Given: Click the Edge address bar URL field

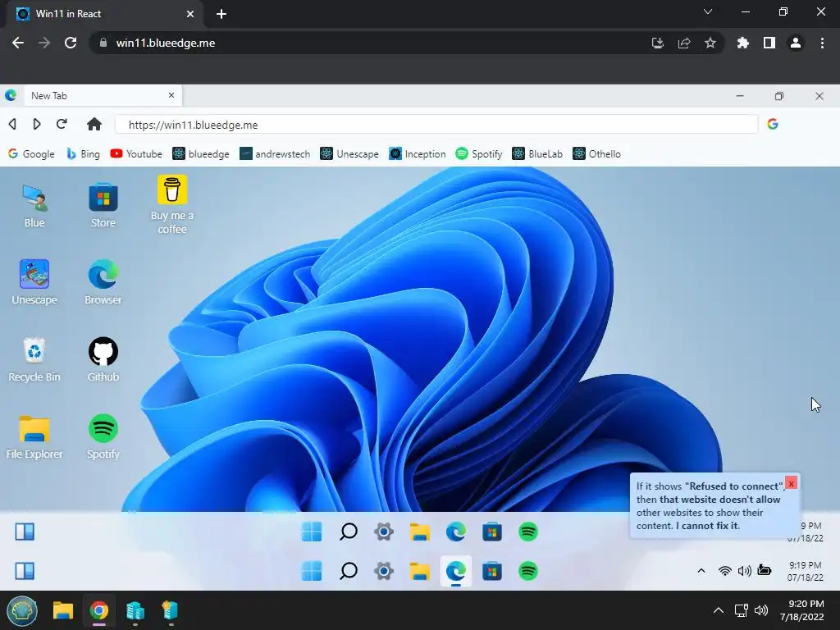Looking at the screenshot, I should point(436,125).
